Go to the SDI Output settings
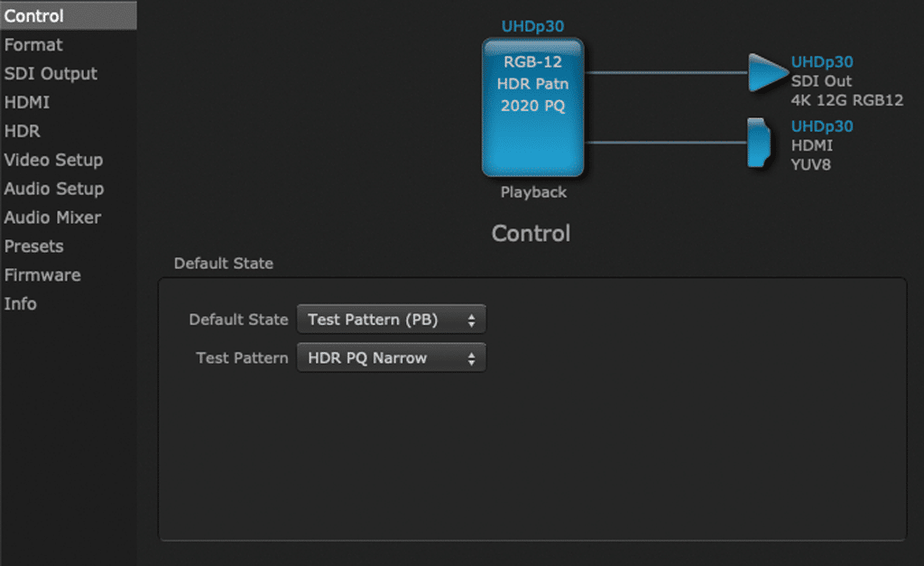Viewport: 924px width, 566px height. pos(51,74)
